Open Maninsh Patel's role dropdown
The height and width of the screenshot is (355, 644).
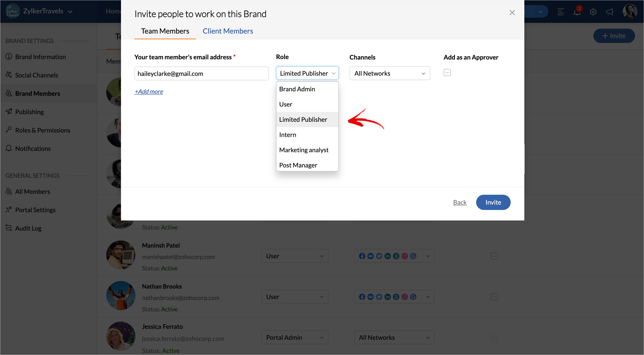coord(295,256)
